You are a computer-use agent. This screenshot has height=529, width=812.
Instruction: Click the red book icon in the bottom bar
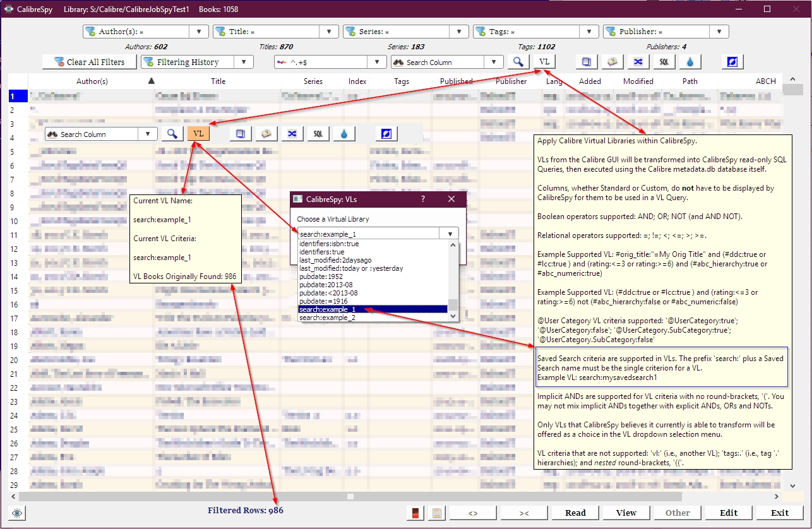[x=415, y=513]
